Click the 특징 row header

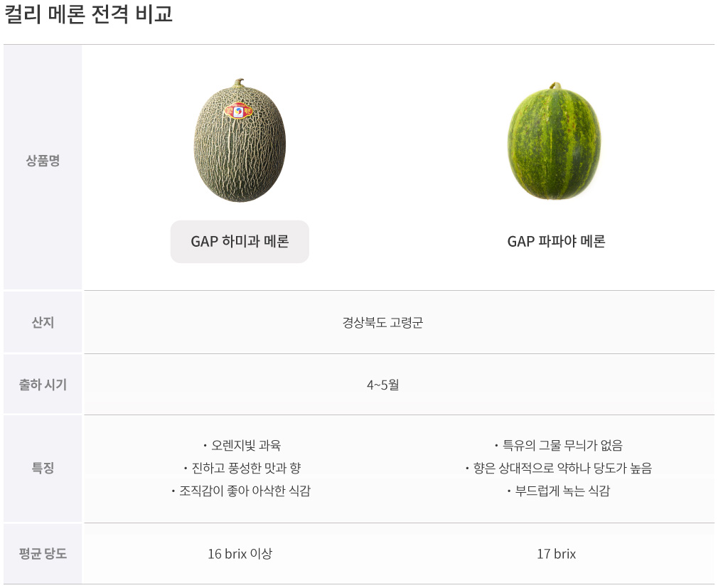click(x=43, y=468)
